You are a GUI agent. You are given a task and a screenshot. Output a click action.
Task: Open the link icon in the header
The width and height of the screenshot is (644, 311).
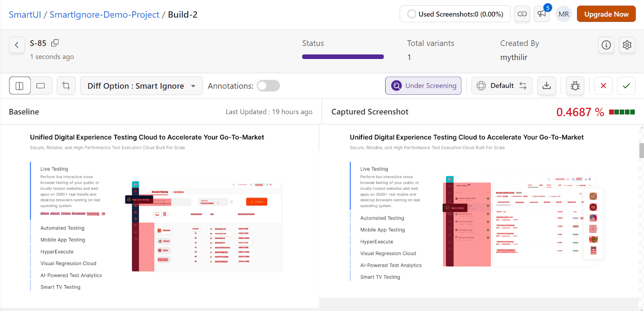click(x=522, y=14)
